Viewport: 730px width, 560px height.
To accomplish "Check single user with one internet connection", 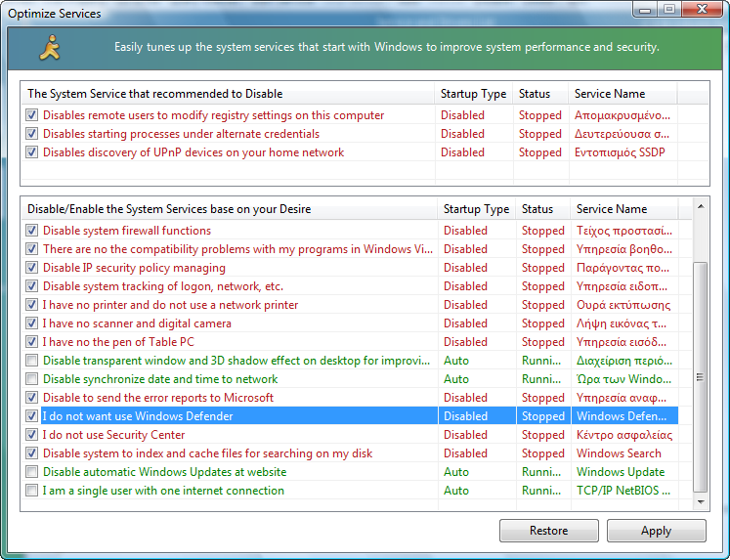I will 32,491.
